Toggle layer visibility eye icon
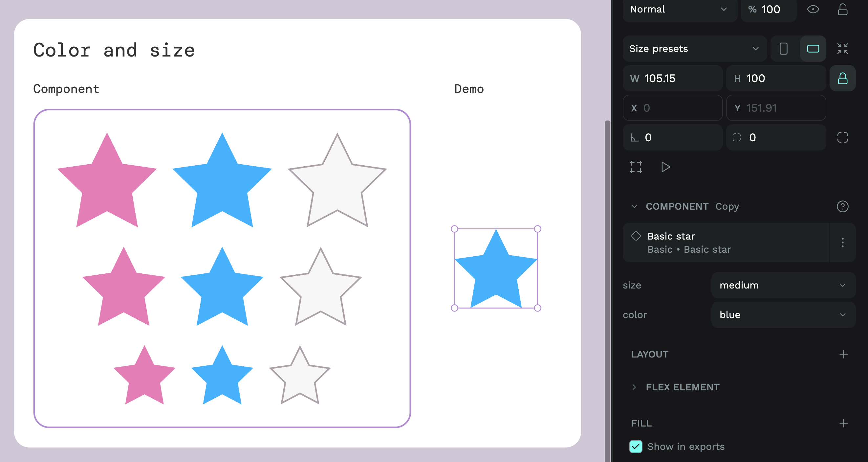The height and width of the screenshot is (462, 868). pos(813,10)
